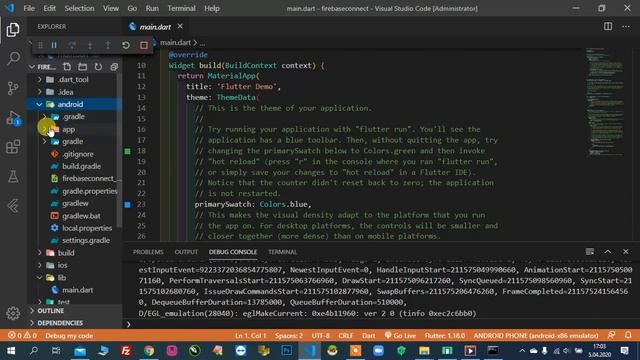Create a new file in explorer
The image size is (640, 360).
(67, 67)
